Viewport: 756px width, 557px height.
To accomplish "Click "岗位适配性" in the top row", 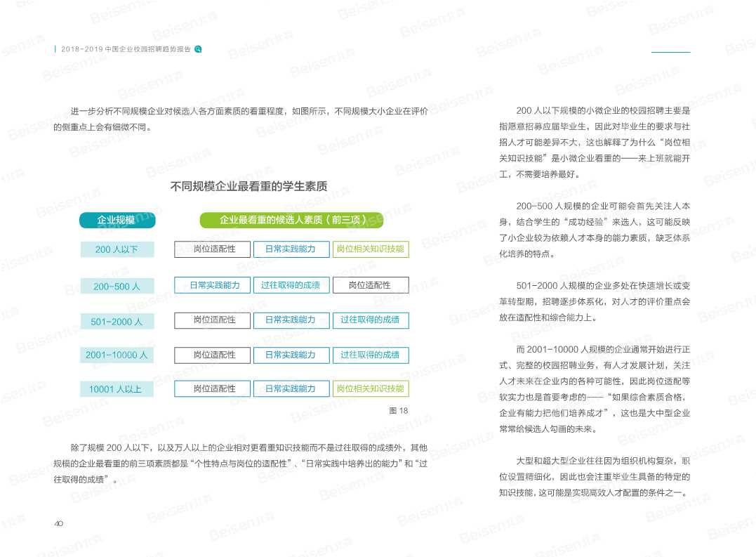I will [x=212, y=249].
